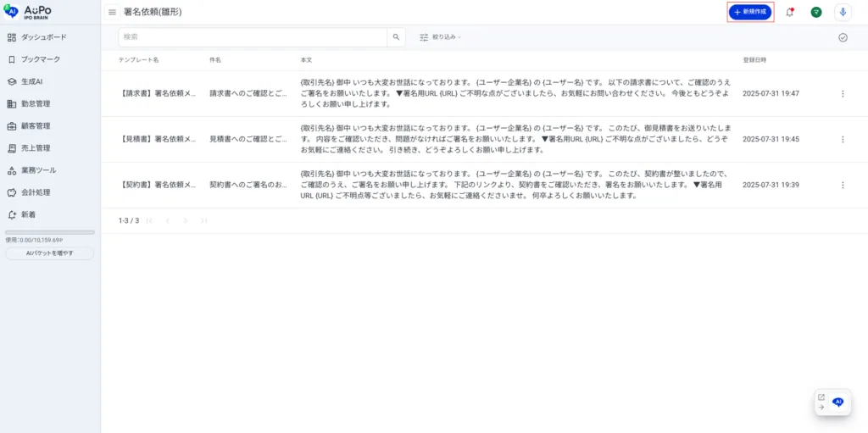Focus the 検索 search field
Viewport: 868px width, 433px height.
[253, 37]
